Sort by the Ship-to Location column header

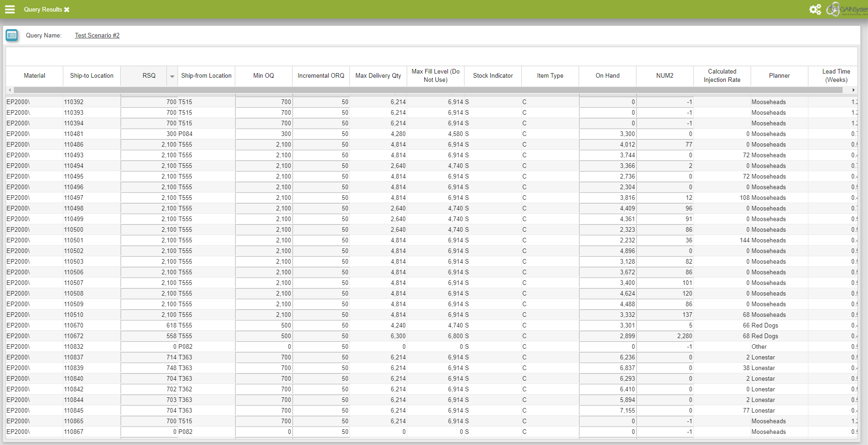pyautogui.click(x=92, y=76)
